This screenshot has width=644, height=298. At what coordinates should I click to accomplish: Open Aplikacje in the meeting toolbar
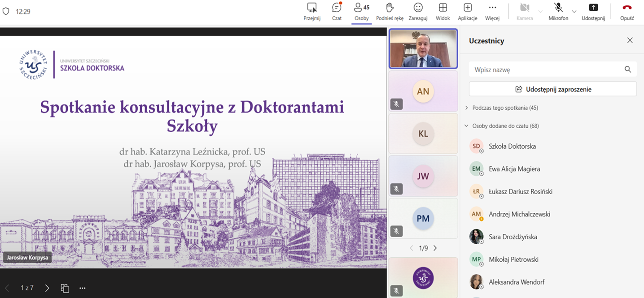point(467,12)
